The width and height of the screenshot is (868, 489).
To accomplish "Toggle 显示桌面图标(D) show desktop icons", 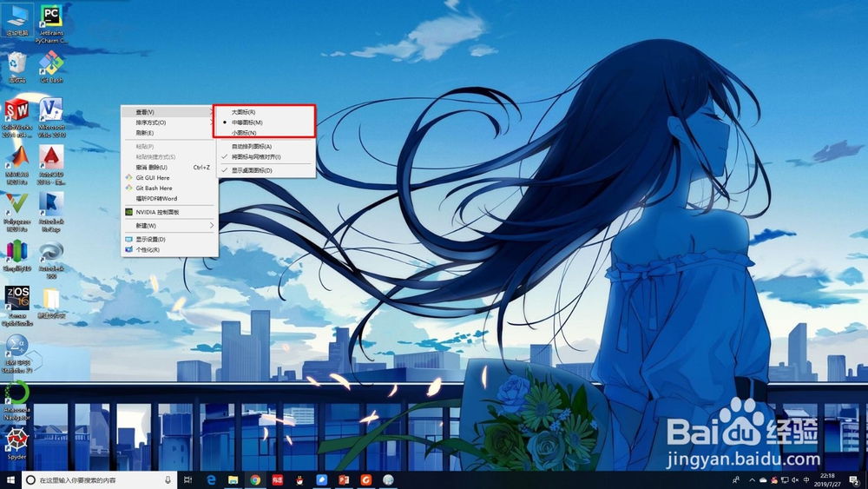I will click(x=266, y=170).
